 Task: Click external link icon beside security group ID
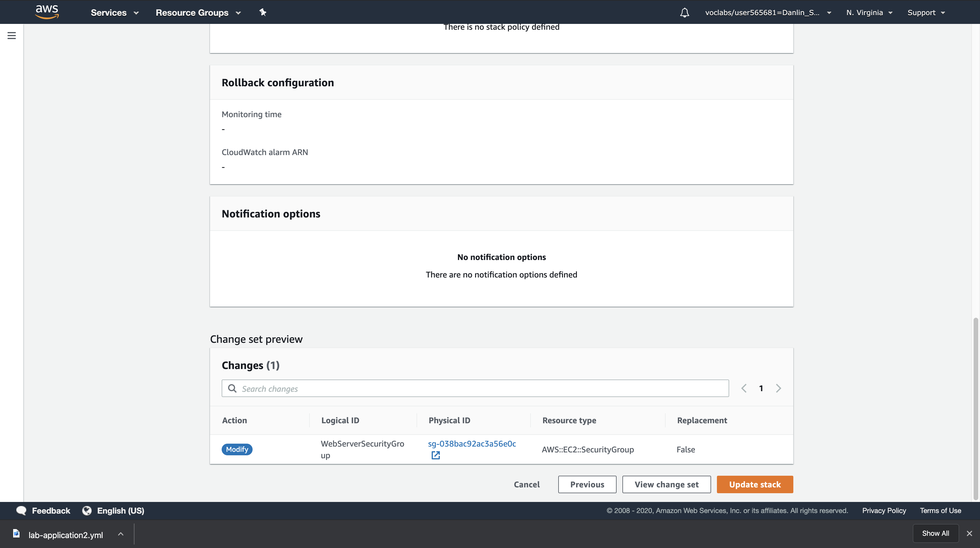coord(435,455)
